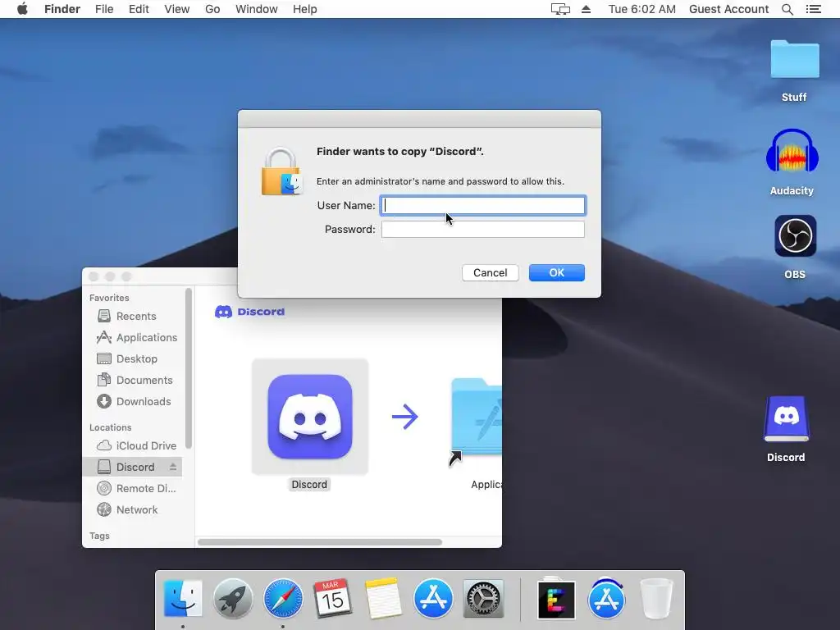Launch Safari from the Dock
Image resolution: width=840 pixels, height=630 pixels.
tap(283, 598)
